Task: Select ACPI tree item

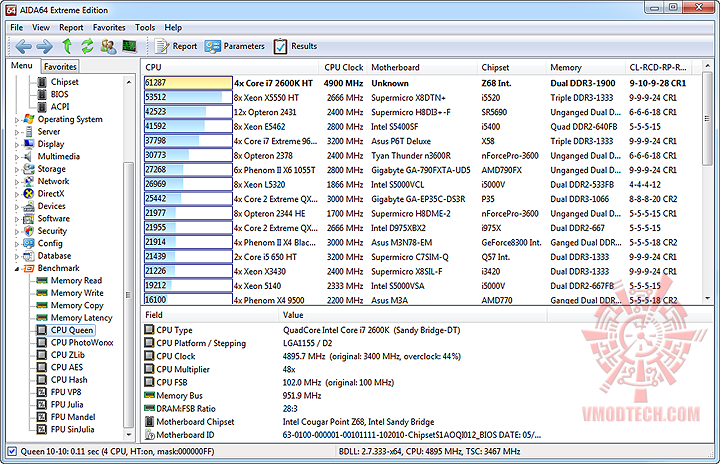Action: 60,107
